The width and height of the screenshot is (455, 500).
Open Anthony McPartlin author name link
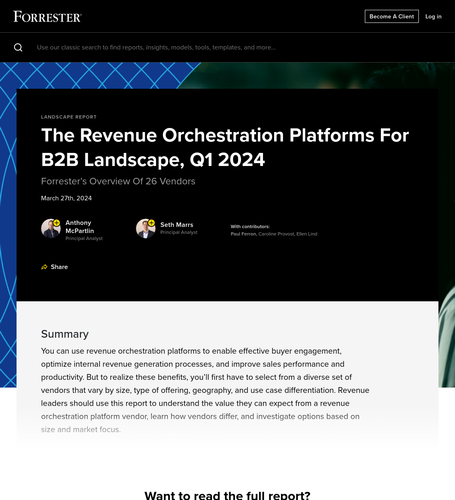pos(80,227)
